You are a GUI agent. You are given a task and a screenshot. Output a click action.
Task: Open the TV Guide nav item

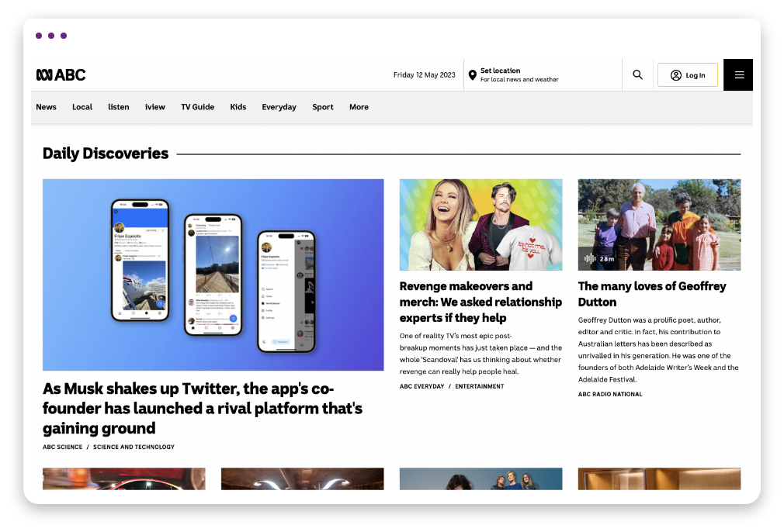[197, 107]
